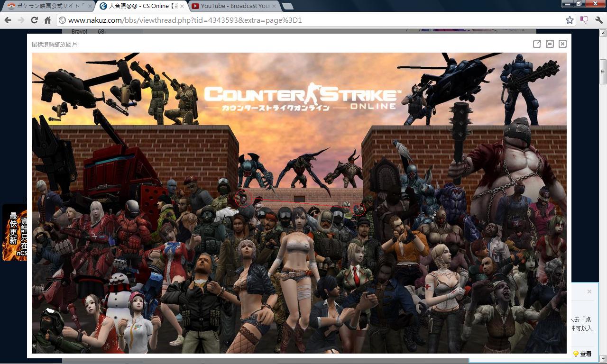Viewport: 607px width, 364px height.
Task: Click the 最快更新 ad banner behind the lightbox
Action: click(x=15, y=232)
